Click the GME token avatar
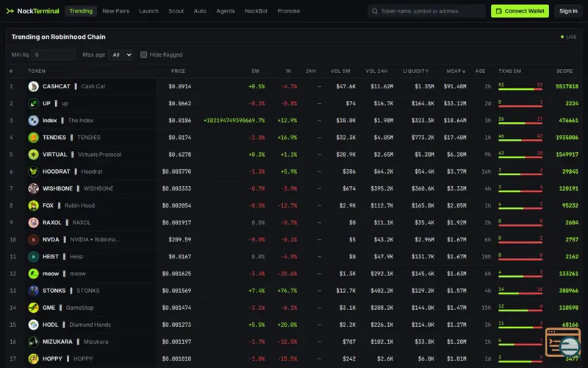 coord(33,308)
